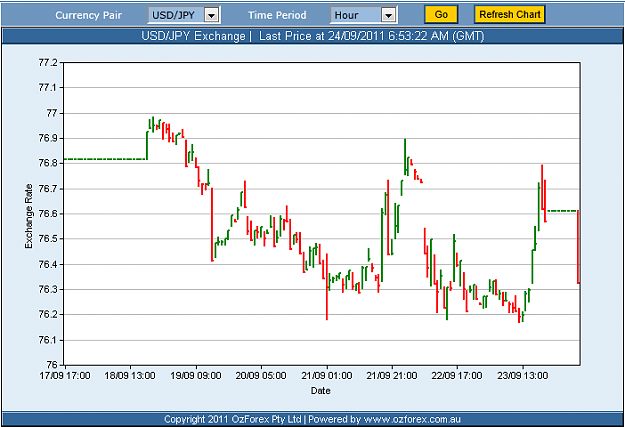This screenshot has width=625, height=427.
Task: Select the Hour time period field
Action: pos(364,15)
